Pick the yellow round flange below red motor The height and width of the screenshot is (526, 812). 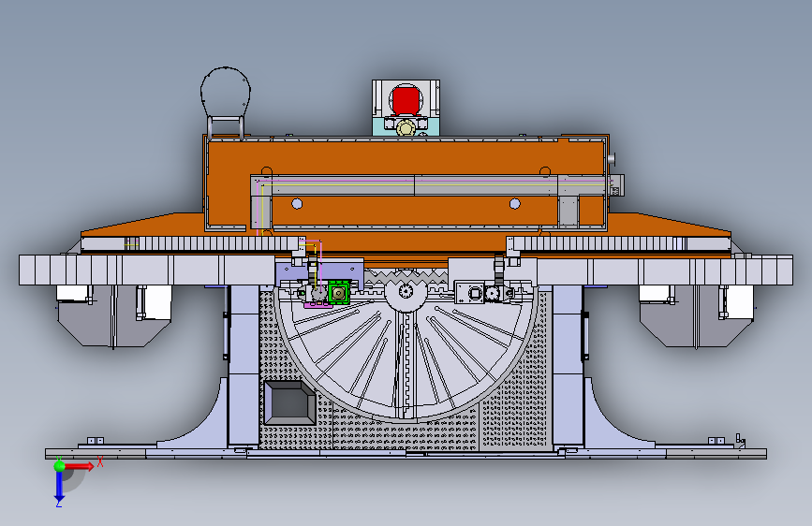click(406, 127)
